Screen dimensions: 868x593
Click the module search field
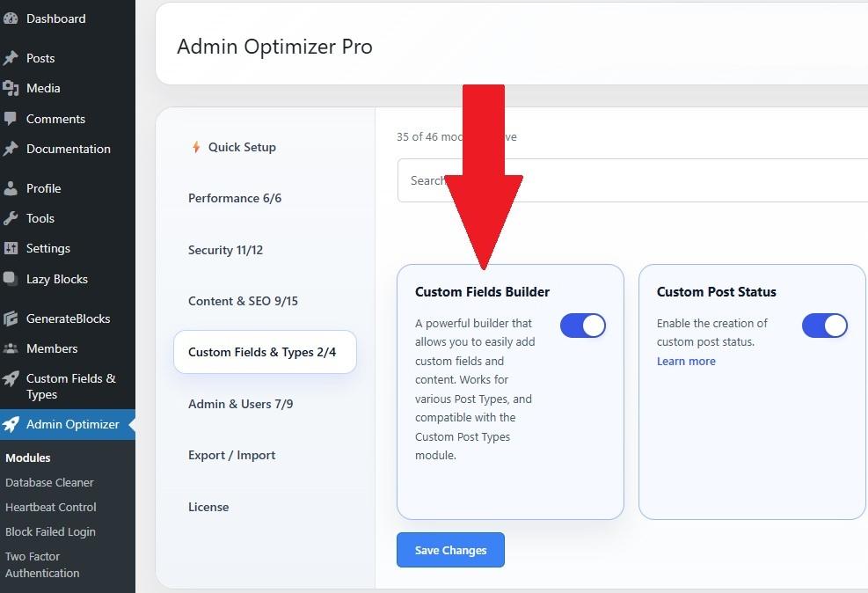[632, 180]
